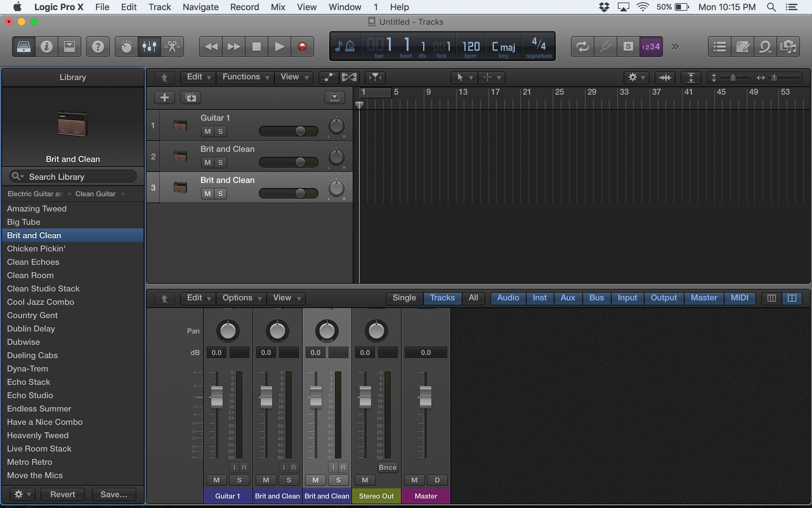Switch Mixer to All view
This screenshot has height=508, width=812.
click(x=473, y=298)
